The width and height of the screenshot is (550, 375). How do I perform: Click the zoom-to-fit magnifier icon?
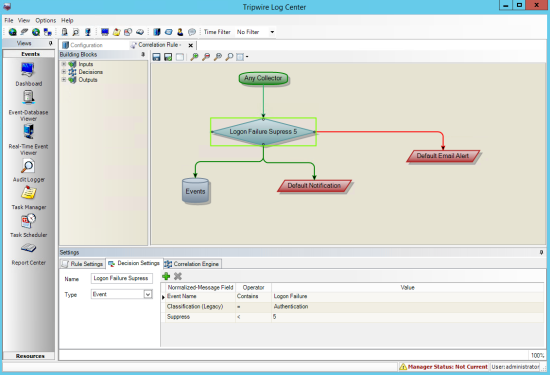click(217, 57)
